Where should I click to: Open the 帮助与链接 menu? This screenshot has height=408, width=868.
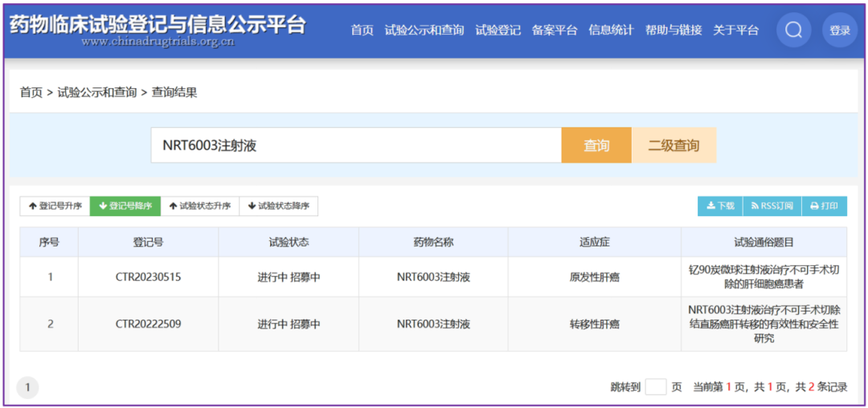pos(674,31)
